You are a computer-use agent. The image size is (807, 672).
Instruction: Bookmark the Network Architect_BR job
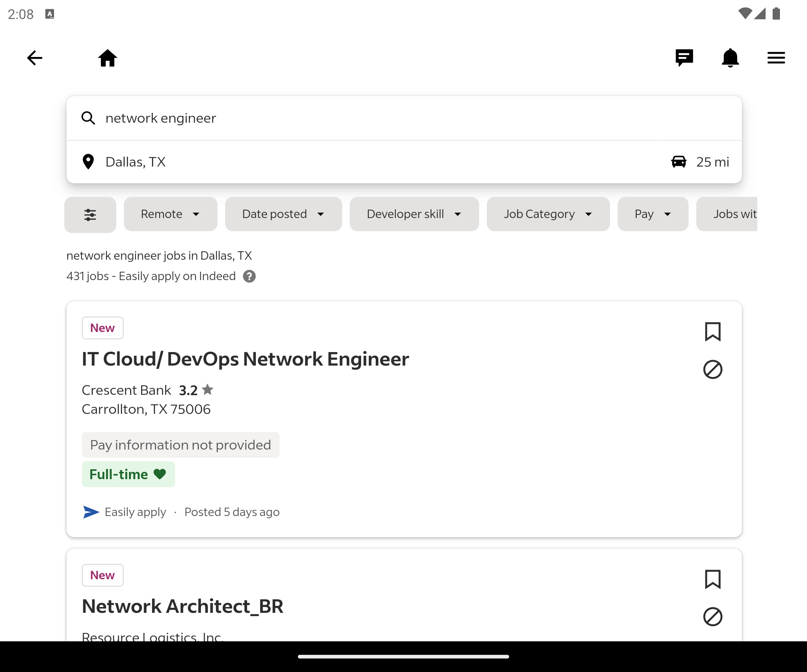coord(713,579)
